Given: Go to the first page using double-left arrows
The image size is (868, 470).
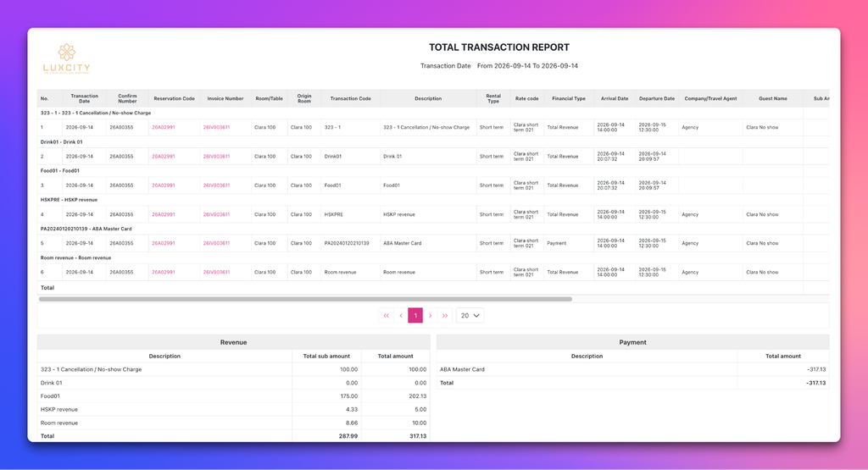Looking at the screenshot, I should click(386, 316).
